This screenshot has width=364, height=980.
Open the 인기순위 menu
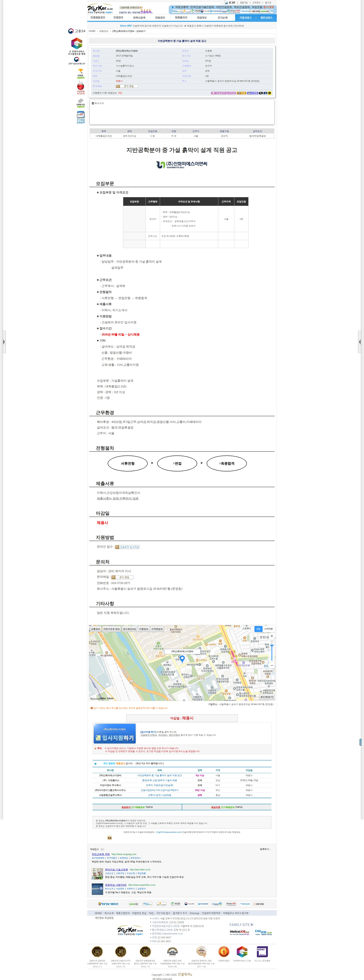click(223, 17)
